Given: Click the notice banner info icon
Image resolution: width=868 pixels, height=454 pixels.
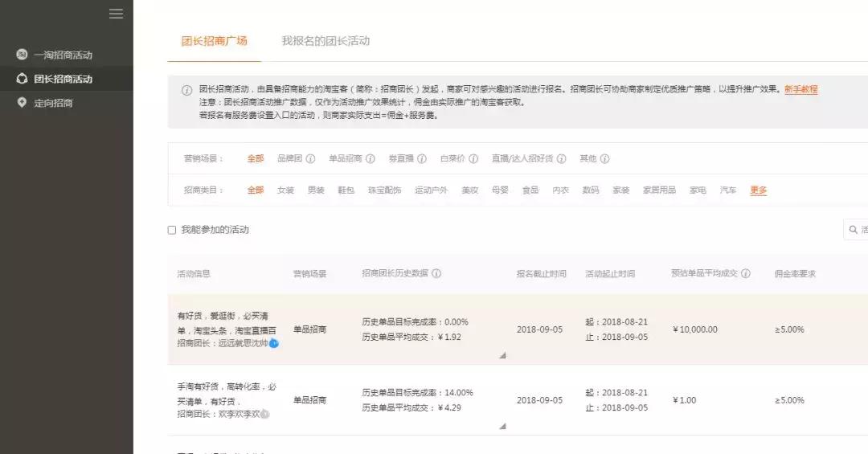Looking at the screenshot, I should click(x=187, y=90).
